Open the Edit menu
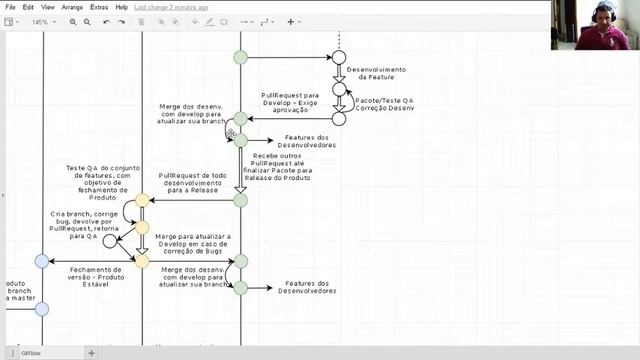 tap(28, 7)
